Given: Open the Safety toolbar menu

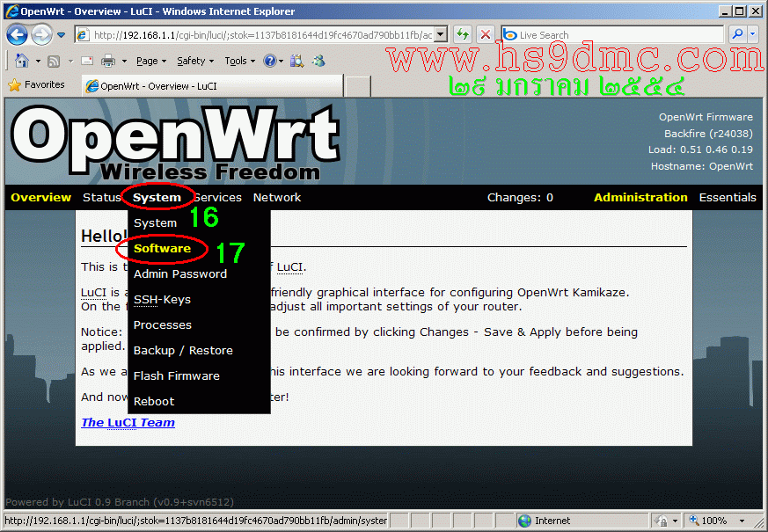Looking at the screenshot, I should click(x=195, y=62).
